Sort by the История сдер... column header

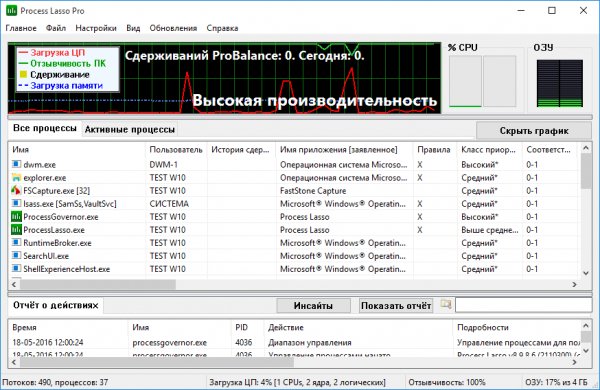241,150
